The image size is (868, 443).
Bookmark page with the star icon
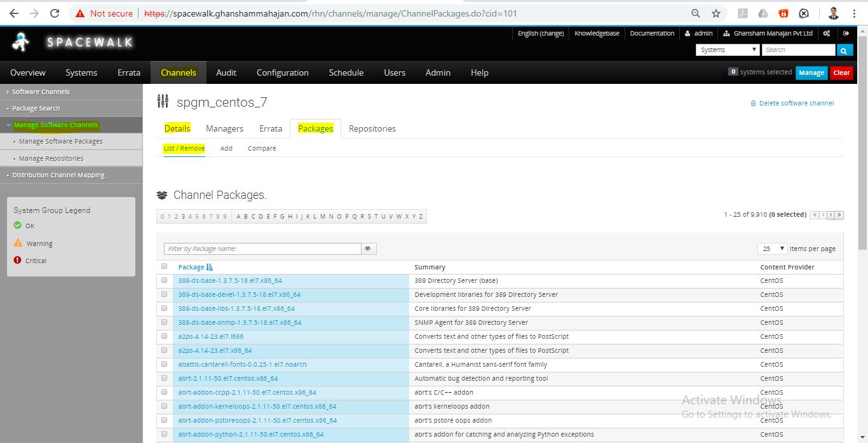(716, 13)
